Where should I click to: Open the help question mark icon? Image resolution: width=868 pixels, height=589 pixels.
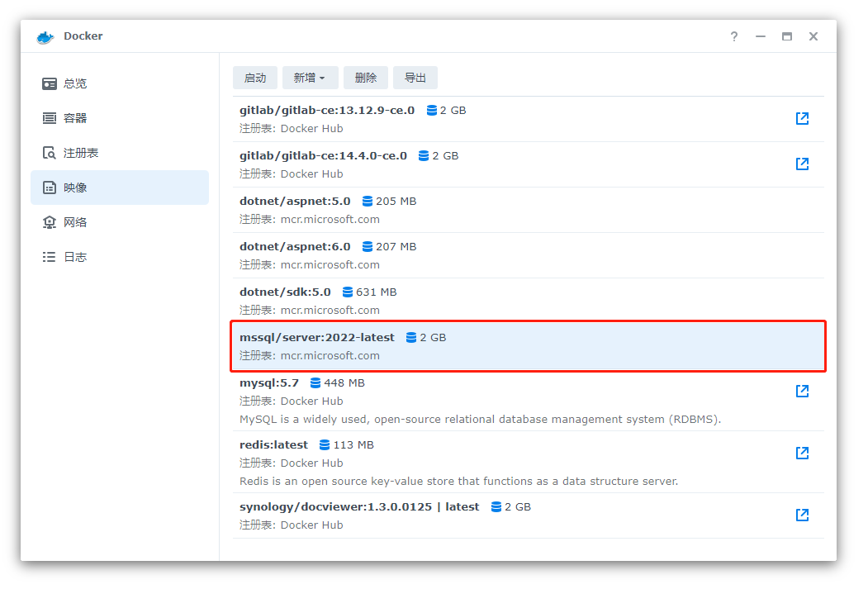[x=734, y=36]
